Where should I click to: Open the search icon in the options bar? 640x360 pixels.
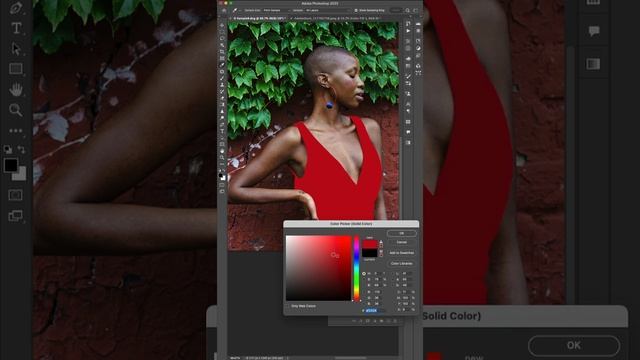pyautogui.click(x=407, y=10)
